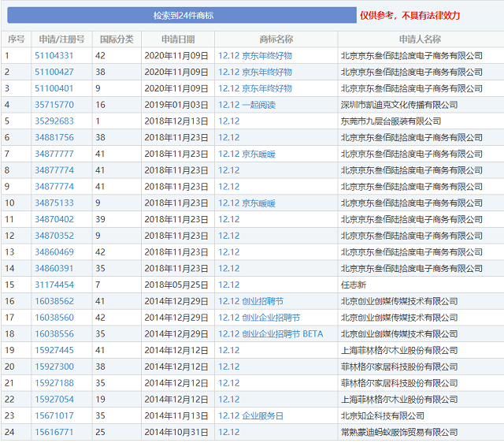Open application number 15671017
504x443 pixels.
pos(54,416)
